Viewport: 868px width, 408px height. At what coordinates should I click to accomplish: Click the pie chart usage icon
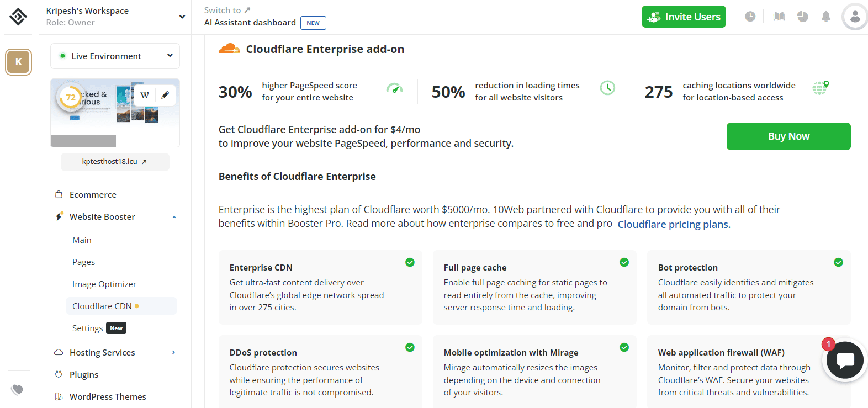(803, 17)
